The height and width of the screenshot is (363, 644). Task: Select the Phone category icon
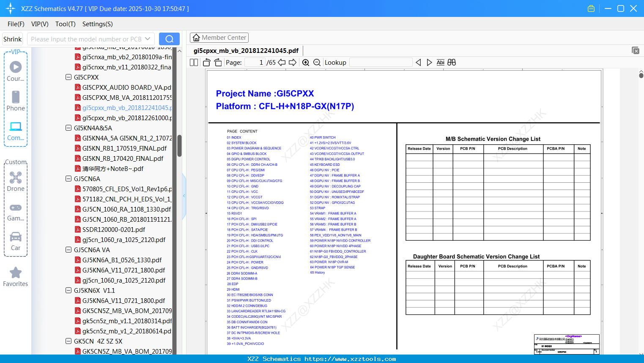point(16,97)
